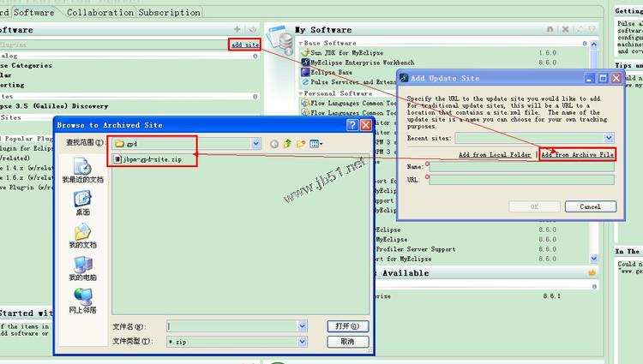Switch to the Software tab
643x364 pixels.
tap(33, 12)
